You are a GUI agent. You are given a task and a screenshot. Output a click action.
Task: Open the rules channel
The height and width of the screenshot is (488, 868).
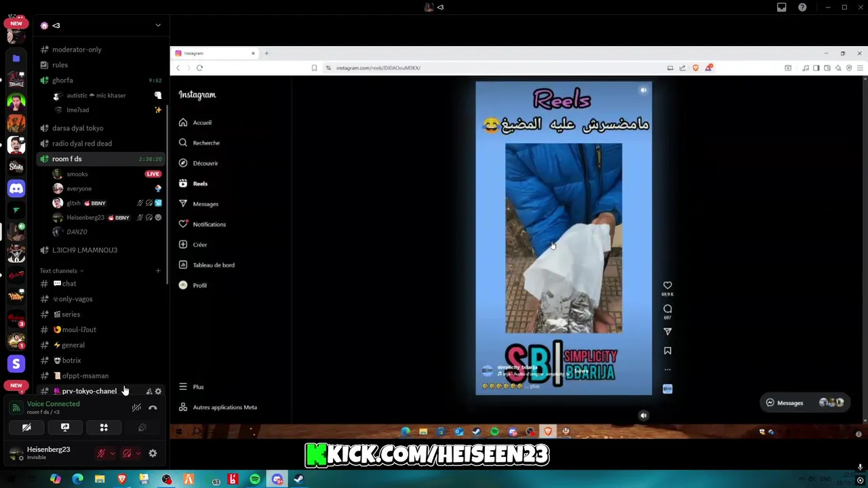coord(102,65)
